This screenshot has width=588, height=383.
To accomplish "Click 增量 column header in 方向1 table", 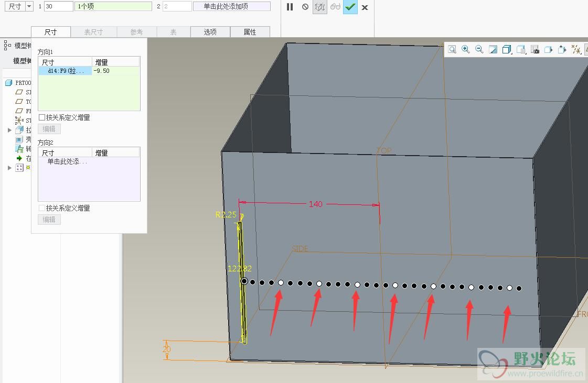I will coord(116,62).
